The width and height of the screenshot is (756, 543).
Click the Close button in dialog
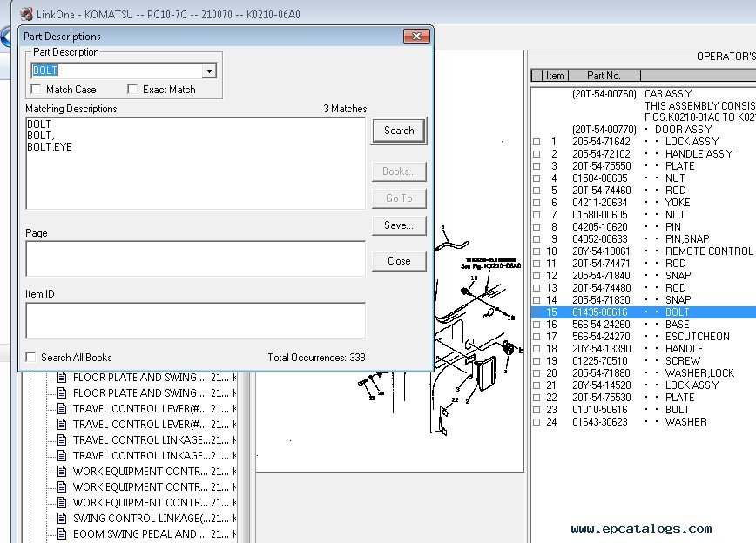click(x=399, y=261)
